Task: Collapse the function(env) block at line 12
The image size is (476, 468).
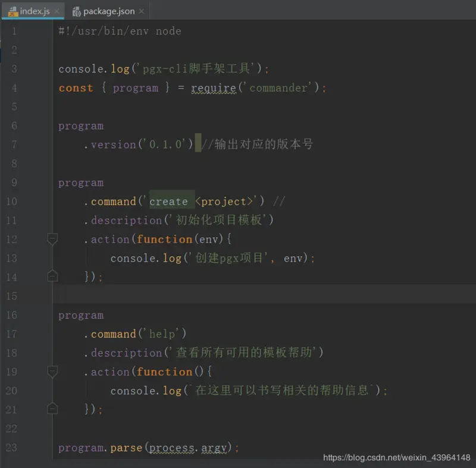Action: [x=52, y=239]
